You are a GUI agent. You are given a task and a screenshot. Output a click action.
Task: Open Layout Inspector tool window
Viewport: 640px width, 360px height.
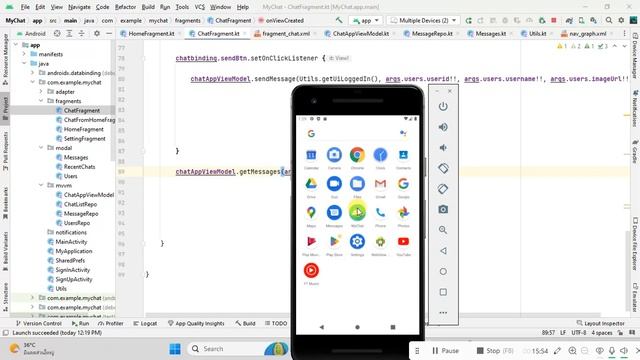pos(601,323)
